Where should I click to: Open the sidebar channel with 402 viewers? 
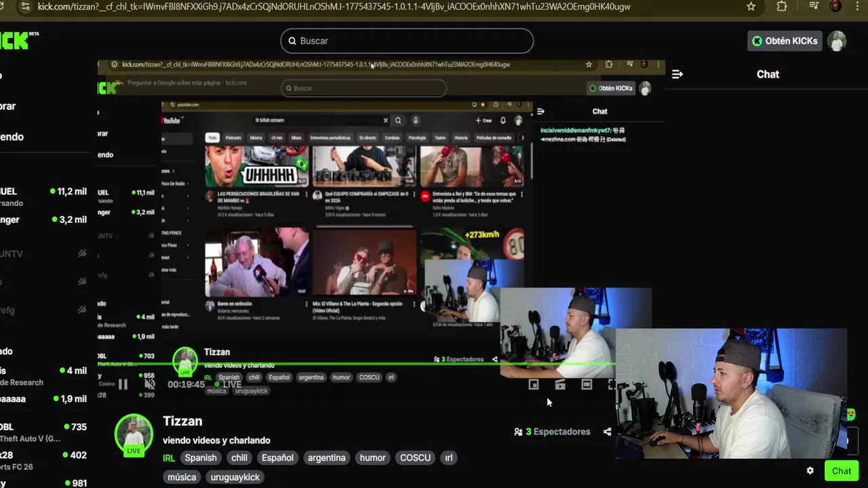pos(43,460)
